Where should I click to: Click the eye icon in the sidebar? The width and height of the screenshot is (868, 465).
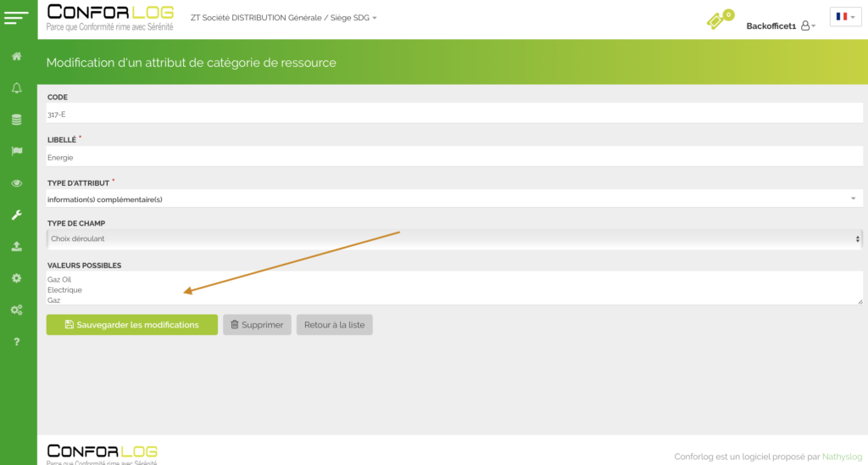point(16,183)
